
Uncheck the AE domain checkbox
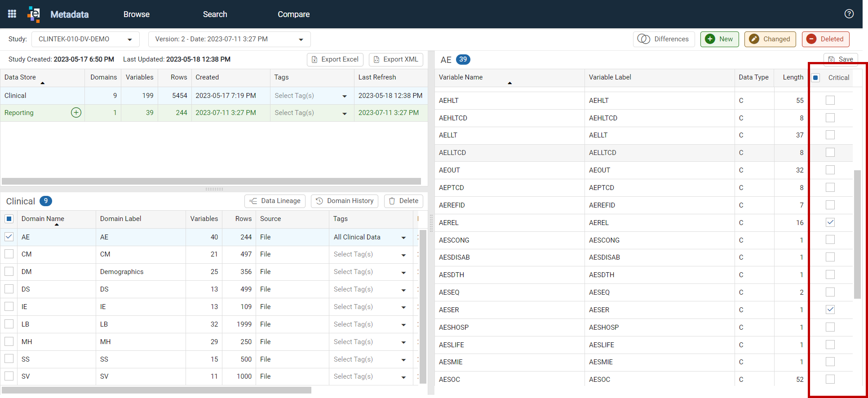(x=9, y=237)
